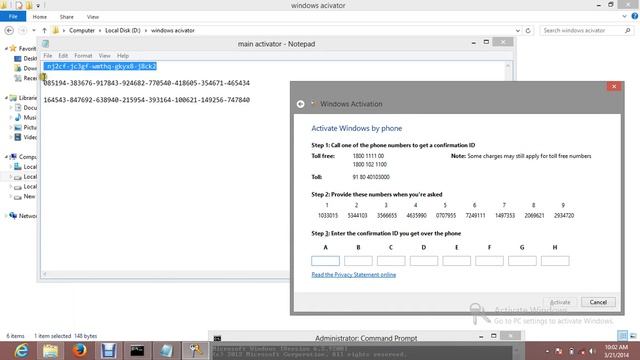
Task: Click the back arrow in Windows Activation dialog
Action: (300, 104)
